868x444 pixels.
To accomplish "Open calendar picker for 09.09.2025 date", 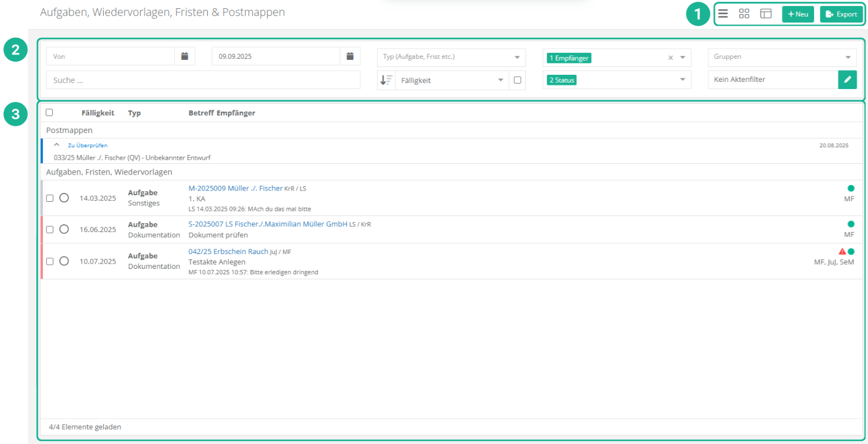I will [350, 56].
